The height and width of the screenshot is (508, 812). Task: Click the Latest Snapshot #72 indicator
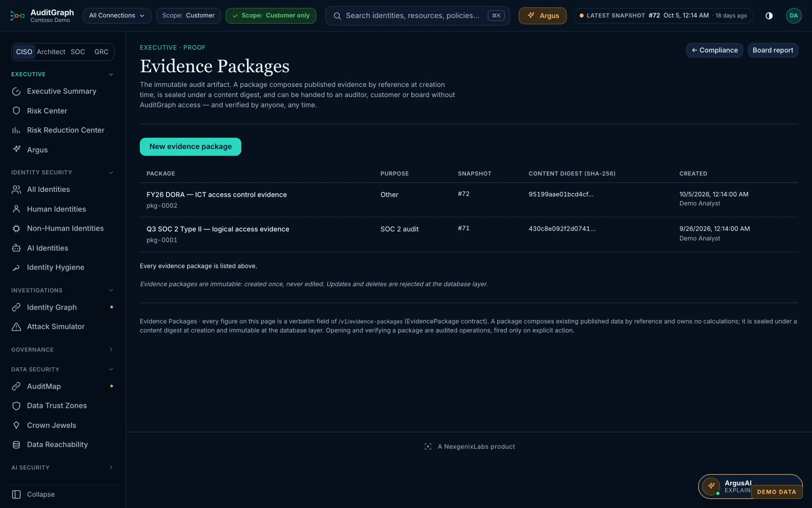pos(663,15)
